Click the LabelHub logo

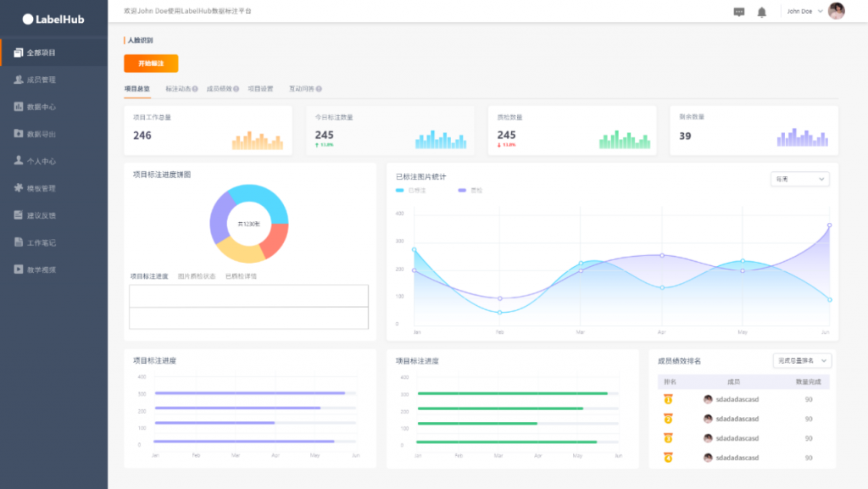53,19
